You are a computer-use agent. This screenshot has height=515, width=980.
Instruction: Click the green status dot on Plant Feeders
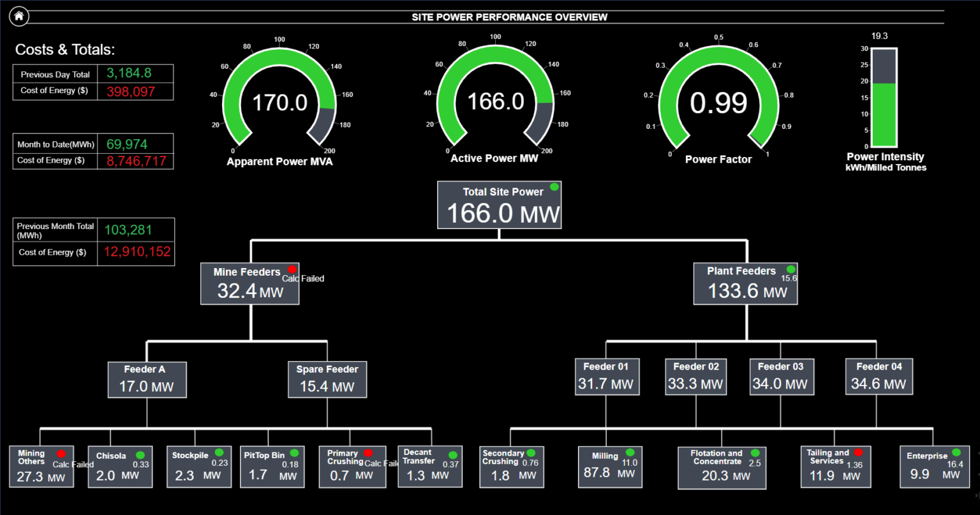(x=791, y=269)
